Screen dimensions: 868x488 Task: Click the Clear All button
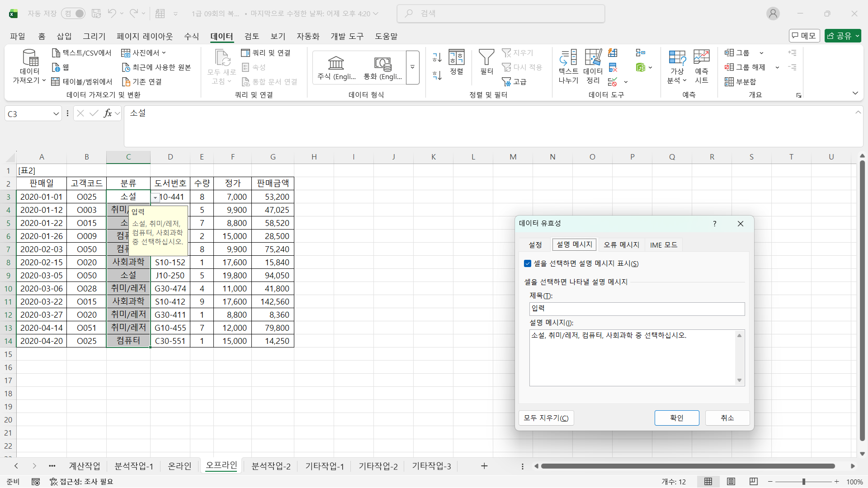click(x=546, y=418)
